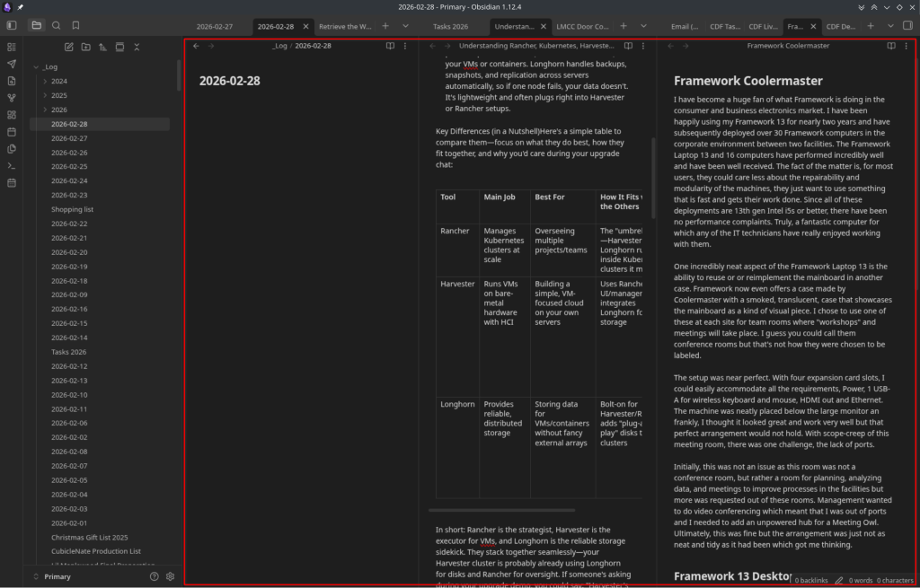Navigate back arrow in 2026-02-28 pane
Image resolution: width=920 pixels, height=588 pixels.
point(196,46)
